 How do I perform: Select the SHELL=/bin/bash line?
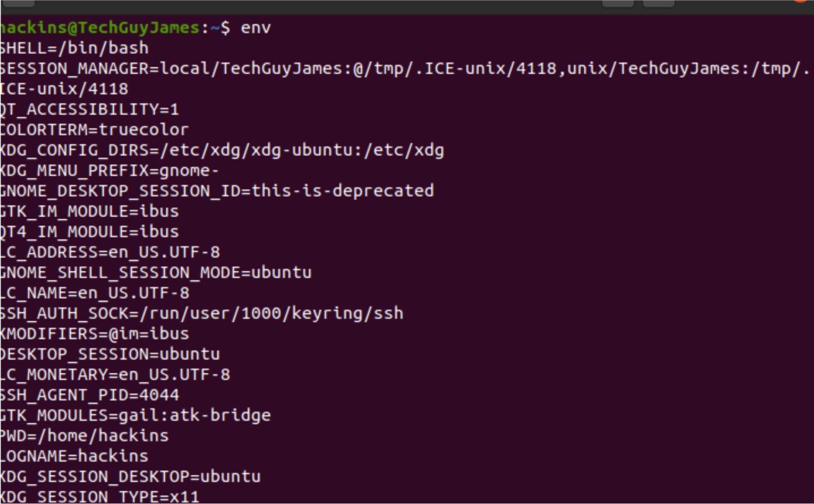(x=74, y=48)
